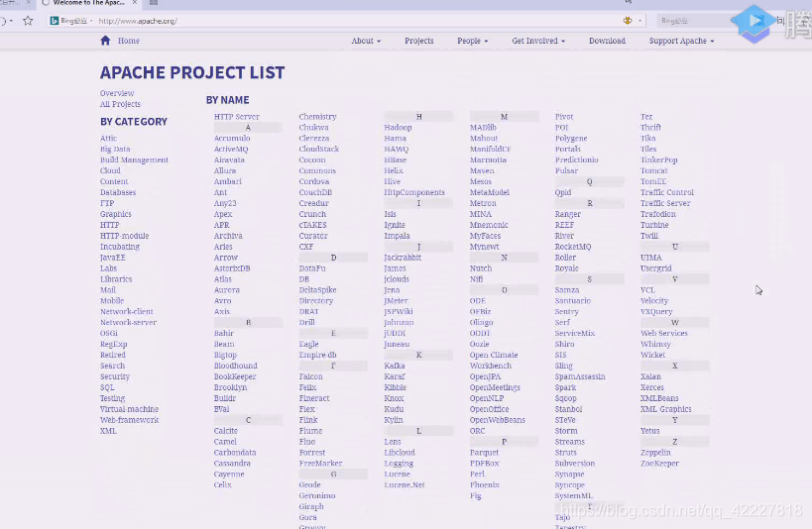812x529 pixels.
Task: Open the Kafka project link
Action: pyautogui.click(x=395, y=366)
